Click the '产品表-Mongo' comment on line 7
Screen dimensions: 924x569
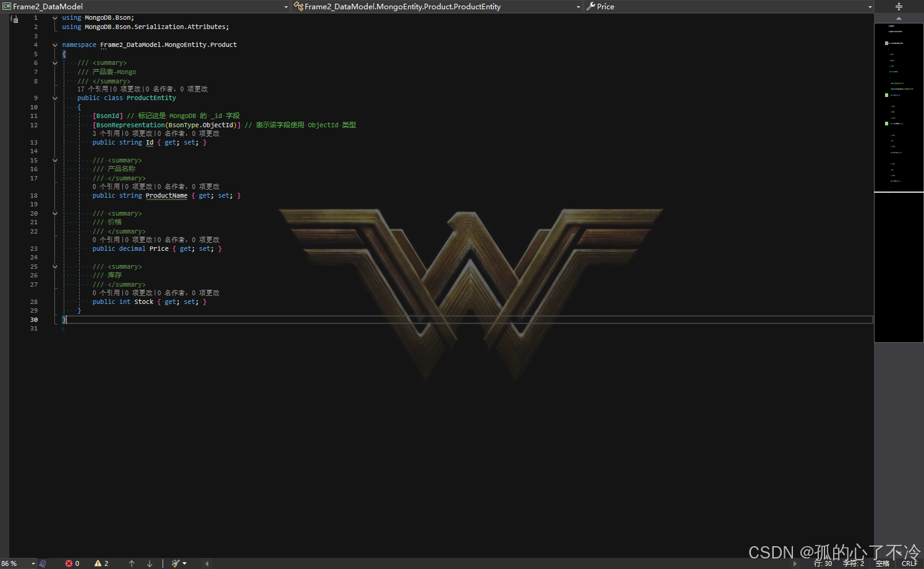(114, 72)
